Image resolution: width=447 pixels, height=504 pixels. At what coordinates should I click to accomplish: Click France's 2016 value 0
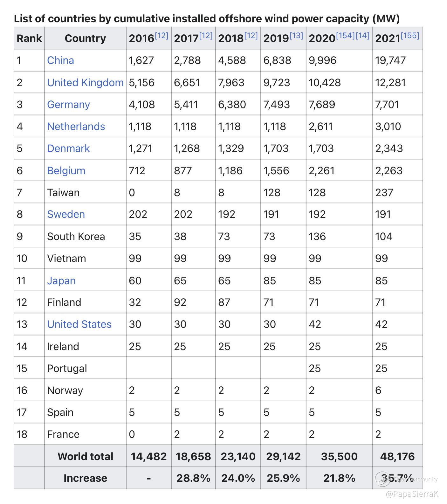coord(132,434)
